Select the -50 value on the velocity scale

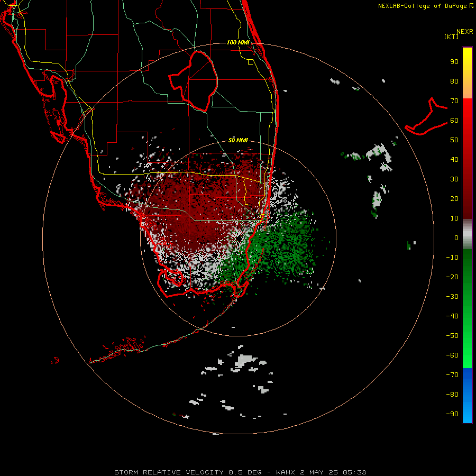point(452,336)
